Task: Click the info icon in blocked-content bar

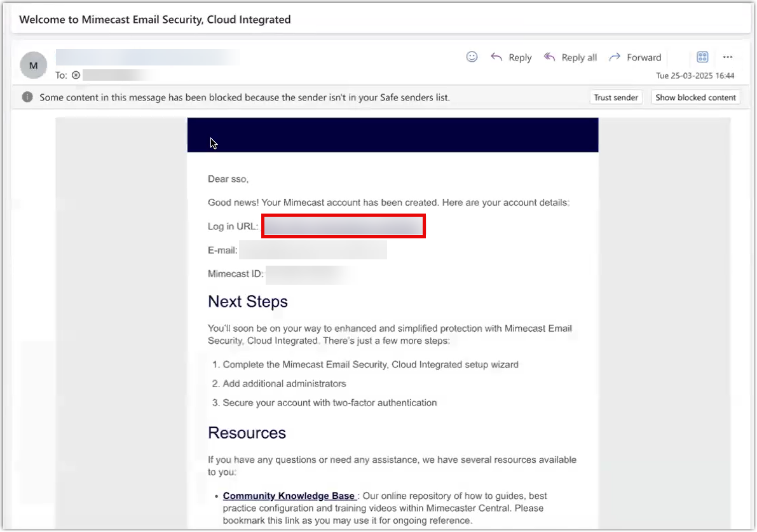Action: 27,97
